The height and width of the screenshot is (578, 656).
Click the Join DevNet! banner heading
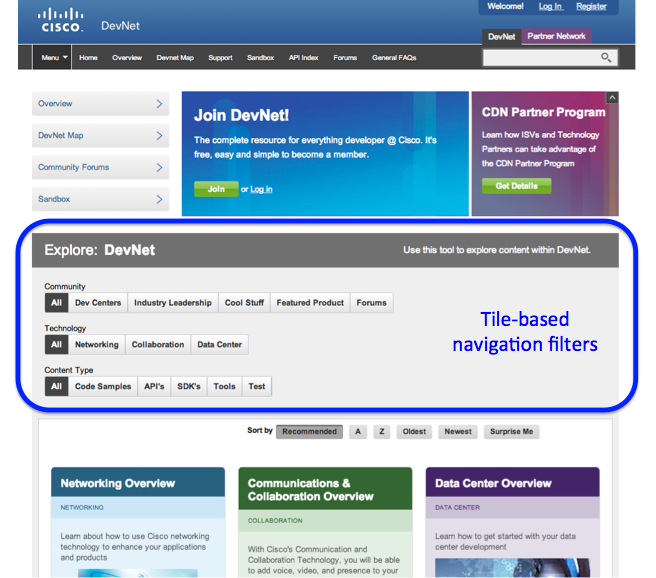click(x=241, y=115)
